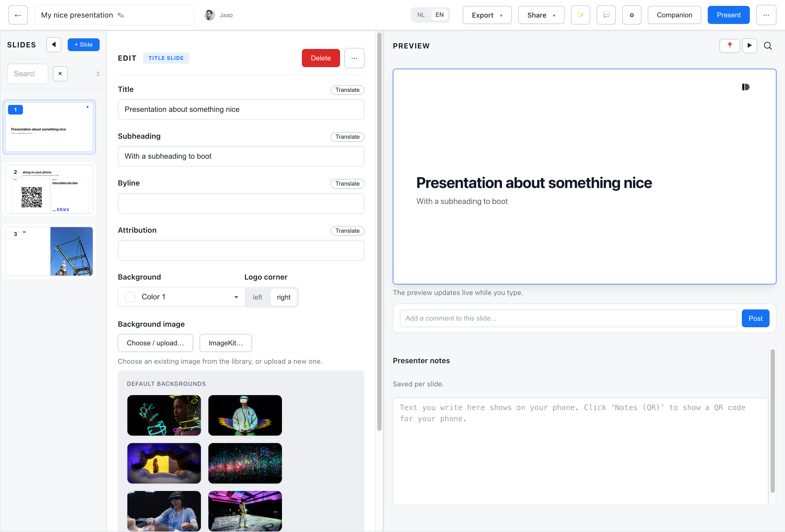Focus the slides search field
The image size is (785, 532).
(x=28, y=73)
